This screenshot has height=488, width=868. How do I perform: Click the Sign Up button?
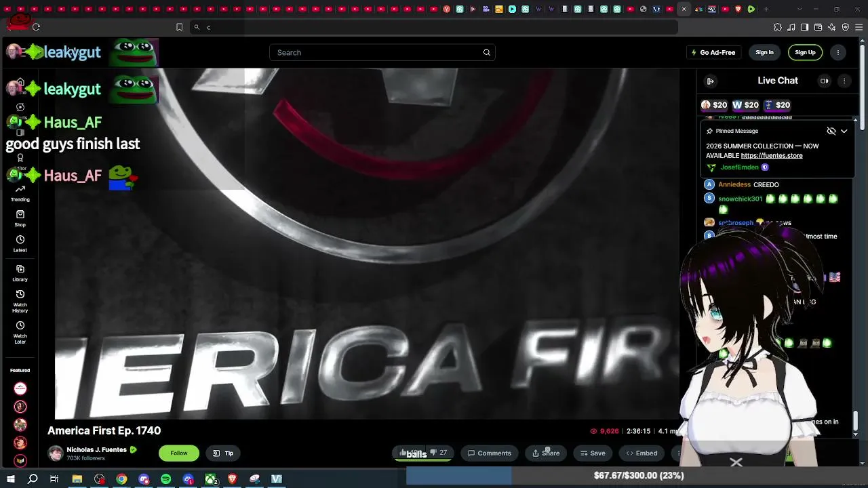(805, 52)
